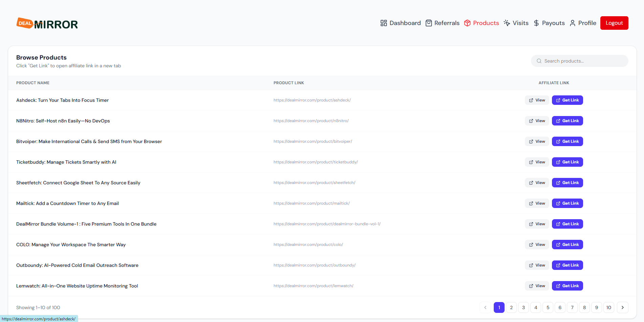Click the DealMirror logo

(47, 23)
